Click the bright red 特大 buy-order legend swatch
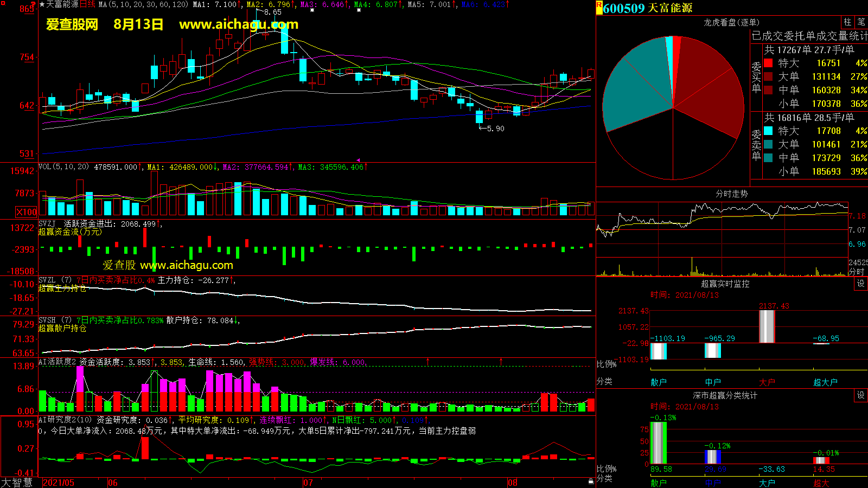Viewport: 868px width, 488px height. click(768, 63)
